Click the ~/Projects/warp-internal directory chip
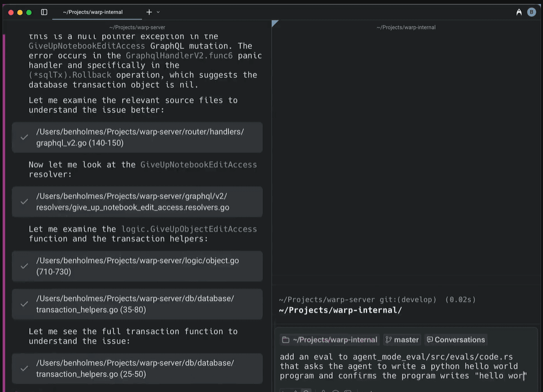Screen dimensions: 543x392 (x=330, y=340)
